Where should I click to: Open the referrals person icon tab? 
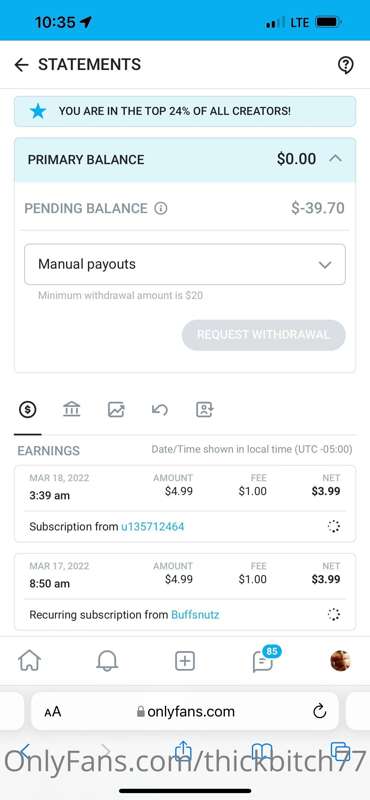click(205, 409)
